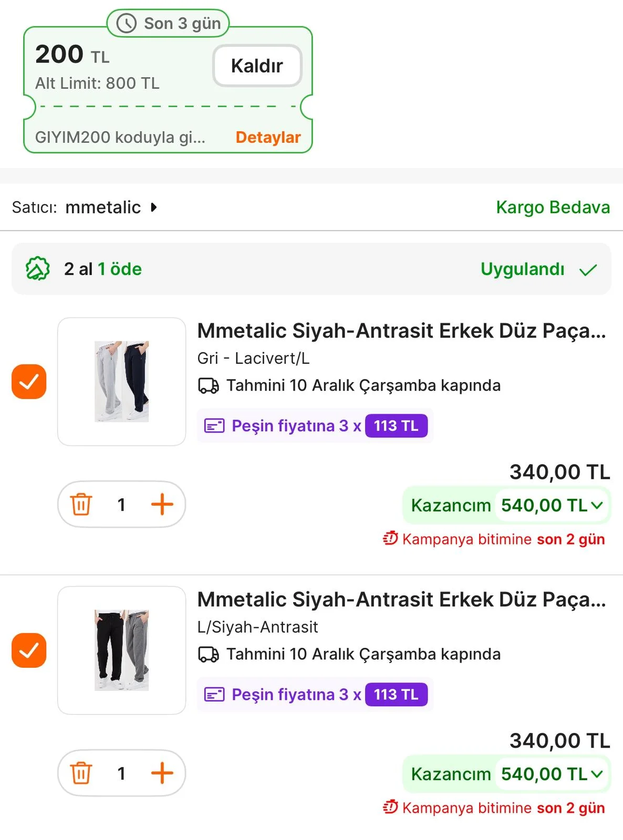623x840 pixels.
Task: Expand Kazancım 540,00 TL on second product
Action: (x=597, y=774)
